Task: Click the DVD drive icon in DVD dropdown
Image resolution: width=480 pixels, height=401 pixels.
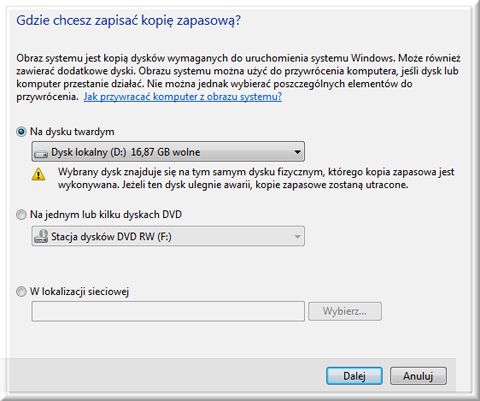Action: coord(41,236)
